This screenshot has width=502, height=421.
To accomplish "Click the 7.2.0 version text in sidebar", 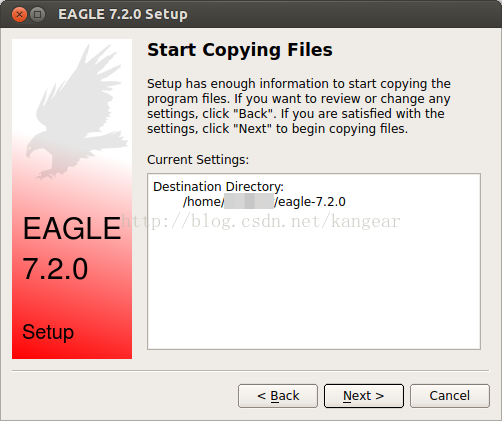I will click(55, 269).
